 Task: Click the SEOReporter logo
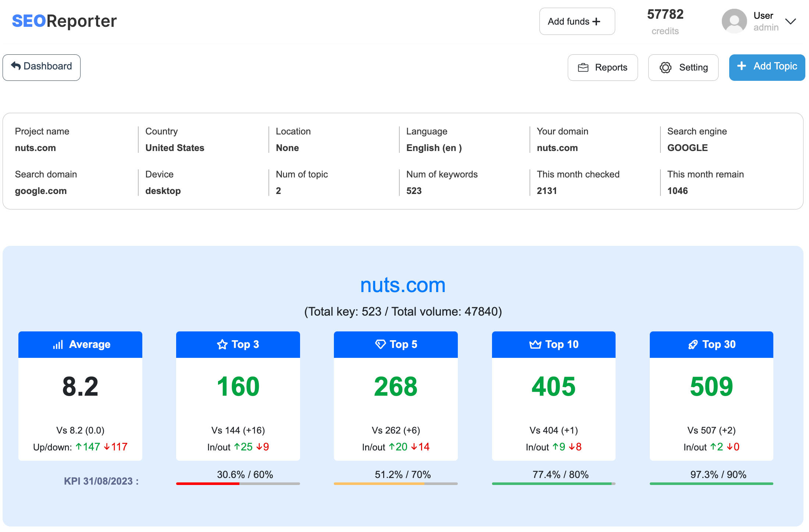64,21
